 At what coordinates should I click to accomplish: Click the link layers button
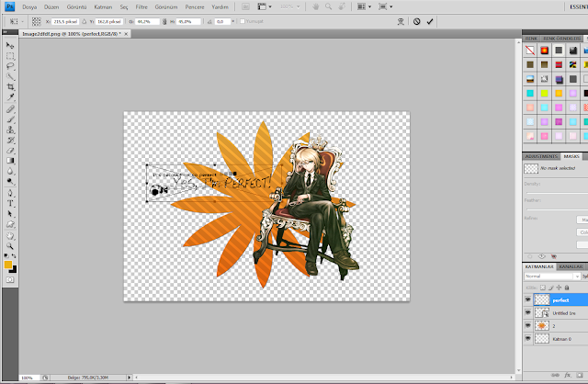pyautogui.click(x=555, y=375)
